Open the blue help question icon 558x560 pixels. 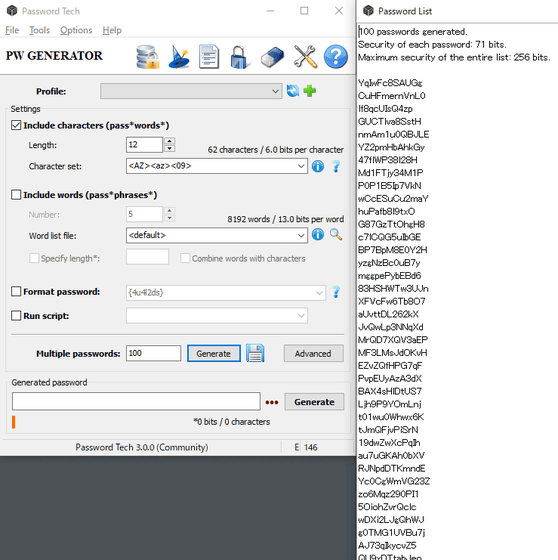(335, 56)
